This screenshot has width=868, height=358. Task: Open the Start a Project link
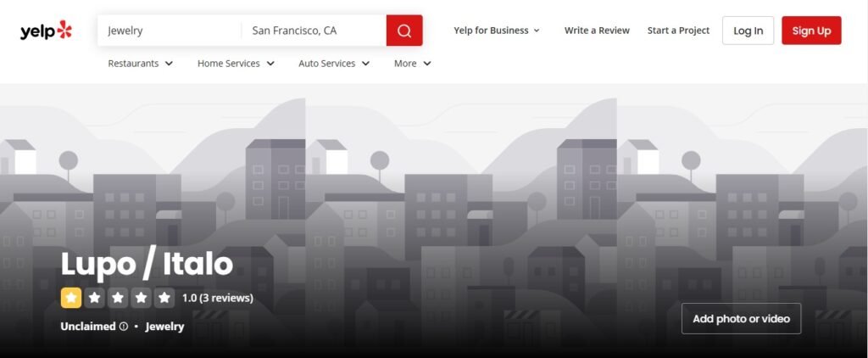coord(678,31)
